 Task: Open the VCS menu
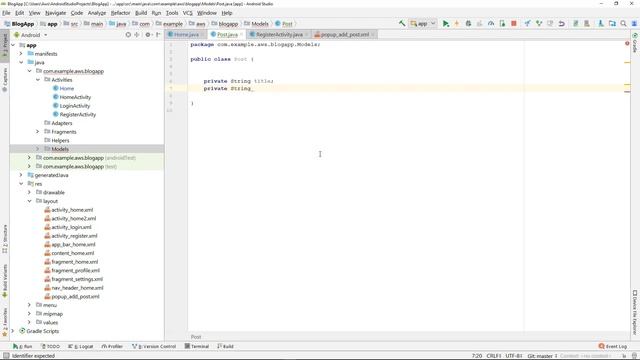point(188,13)
